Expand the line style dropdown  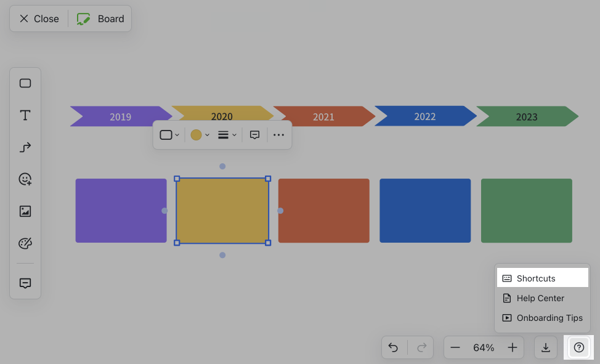pos(227,135)
